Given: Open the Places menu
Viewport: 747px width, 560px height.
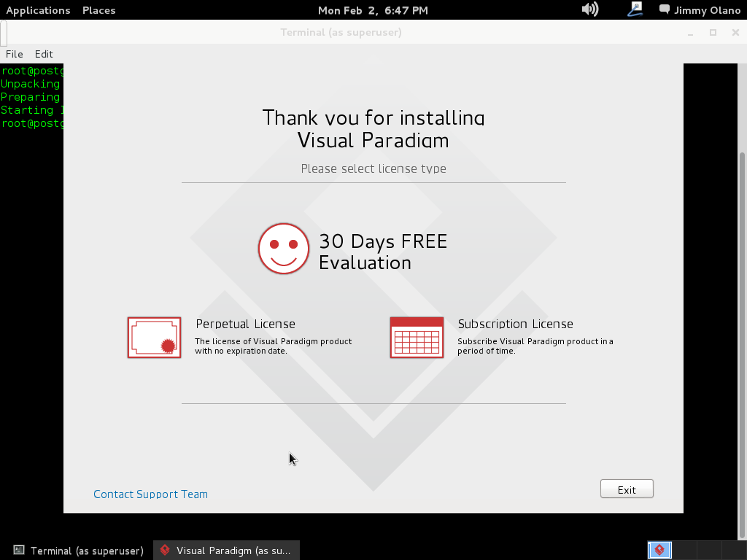Looking at the screenshot, I should coord(98,10).
